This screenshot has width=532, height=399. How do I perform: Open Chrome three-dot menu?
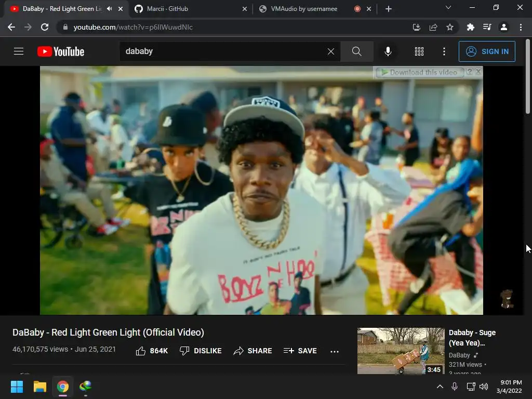[521, 27]
